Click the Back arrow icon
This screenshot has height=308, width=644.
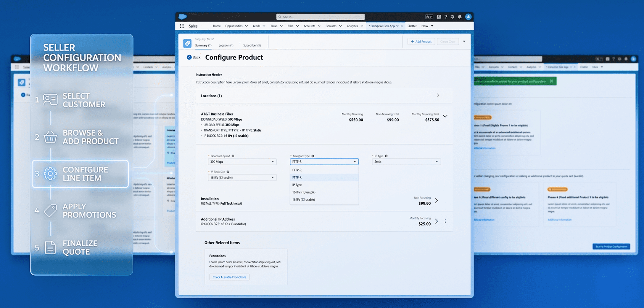coord(189,57)
